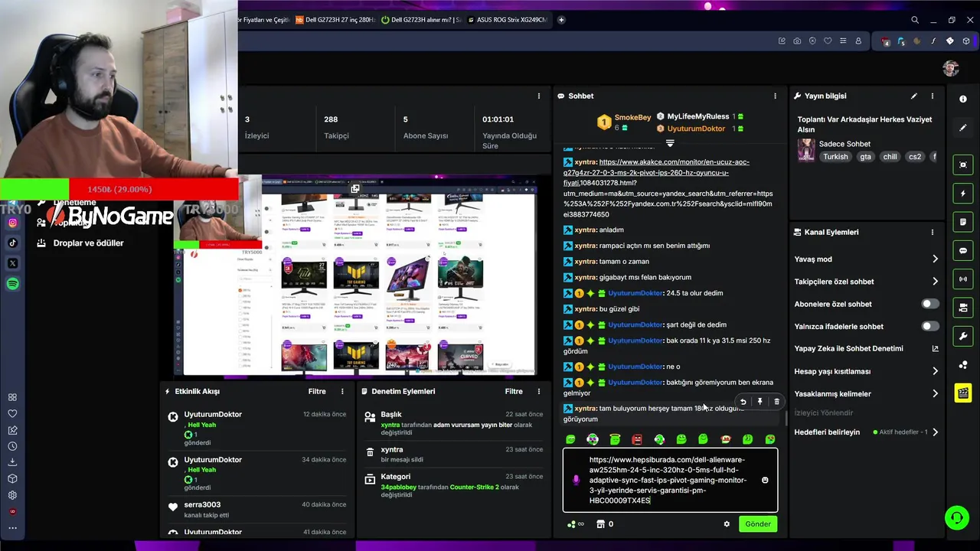Click the Turkish stream tag

pyautogui.click(x=835, y=156)
